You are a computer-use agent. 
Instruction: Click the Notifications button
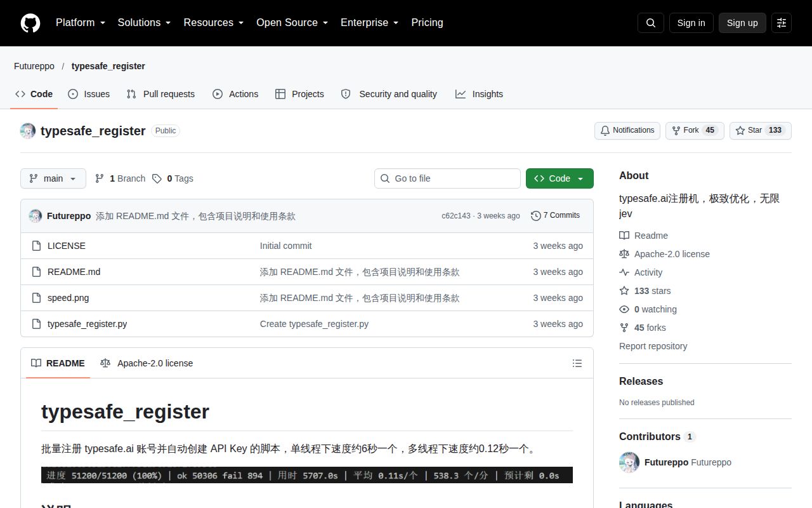(x=627, y=130)
